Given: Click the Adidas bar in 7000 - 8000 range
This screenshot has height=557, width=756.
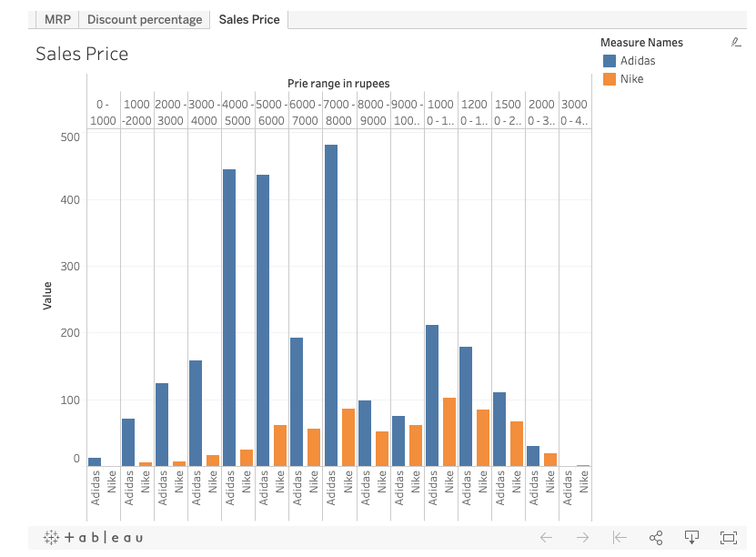Looking at the screenshot, I should point(331,305).
